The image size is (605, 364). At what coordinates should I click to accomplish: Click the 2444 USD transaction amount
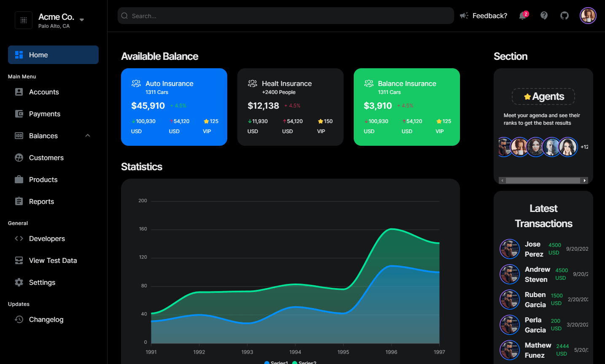click(562, 350)
